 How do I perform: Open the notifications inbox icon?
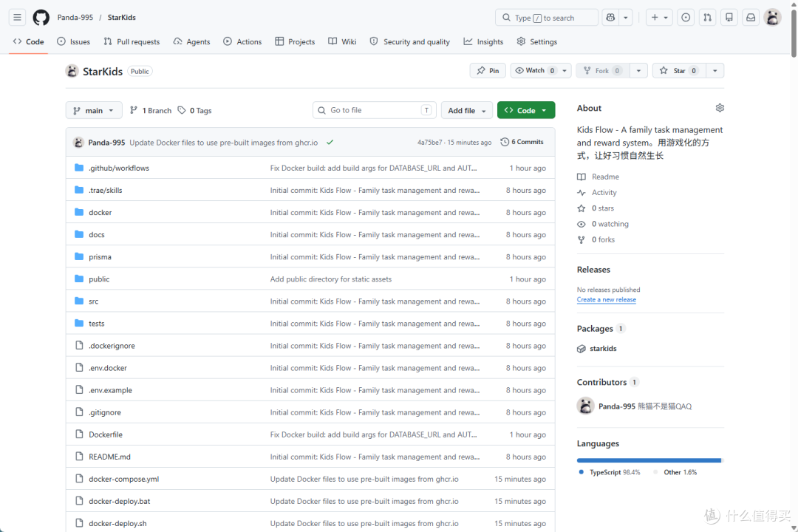(x=751, y=17)
